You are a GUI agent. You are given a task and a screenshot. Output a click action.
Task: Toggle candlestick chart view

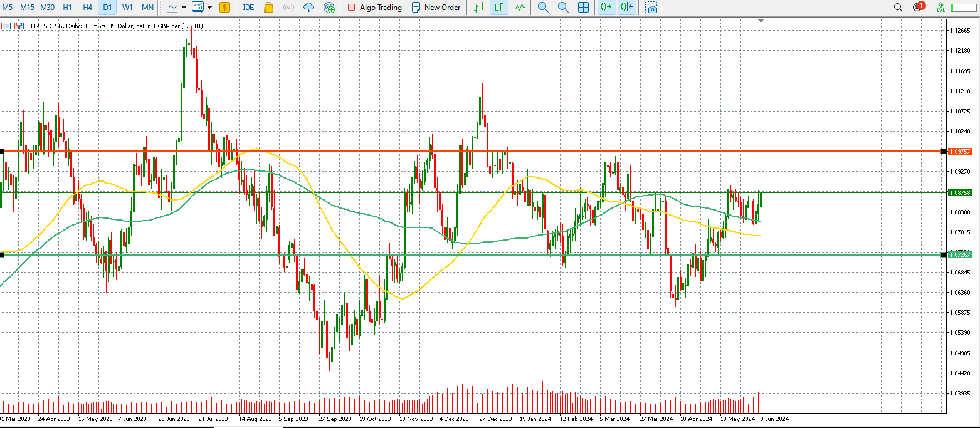point(499,8)
